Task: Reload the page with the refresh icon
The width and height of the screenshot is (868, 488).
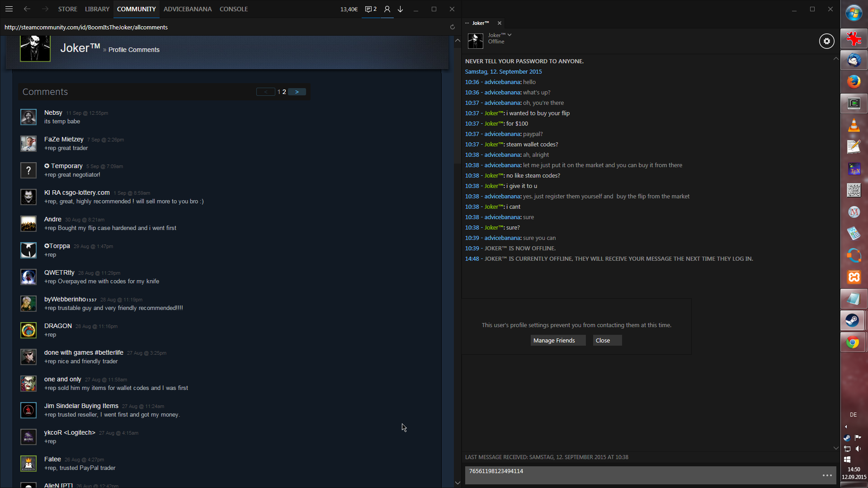Action: click(452, 27)
